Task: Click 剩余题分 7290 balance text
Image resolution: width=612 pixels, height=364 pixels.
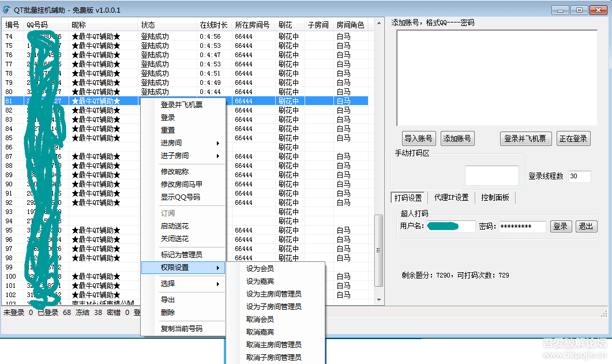Action: point(426,275)
